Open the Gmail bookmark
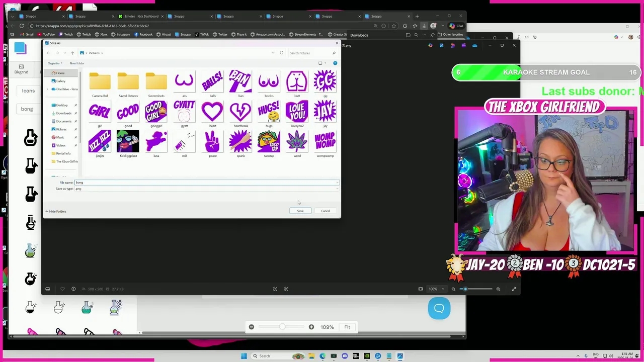Image resolution: width=644 pixels, height=362 pixels. pos(26,35)
